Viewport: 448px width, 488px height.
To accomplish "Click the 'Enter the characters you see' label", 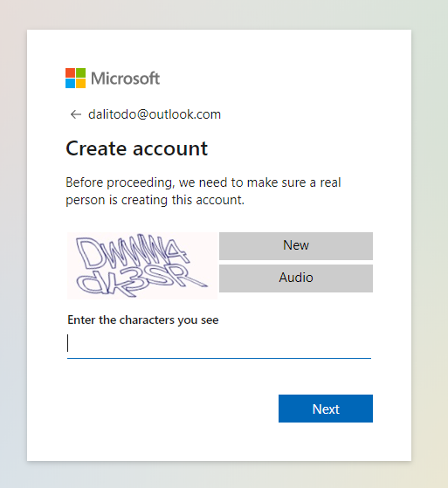I will (143, 320).
